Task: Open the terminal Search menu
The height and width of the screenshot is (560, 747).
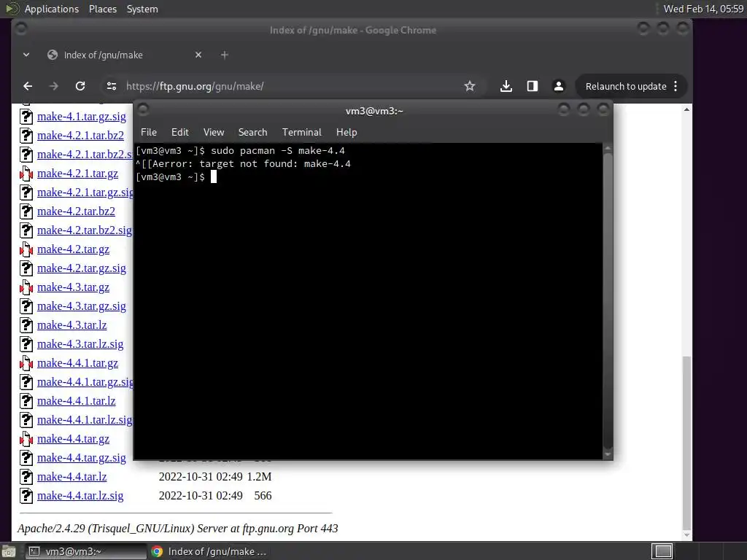Action: click(252, 133)
